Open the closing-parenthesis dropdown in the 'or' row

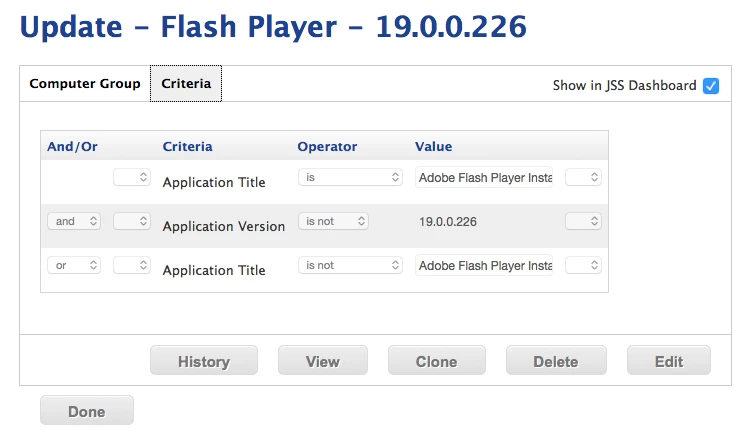click(583, 265)
